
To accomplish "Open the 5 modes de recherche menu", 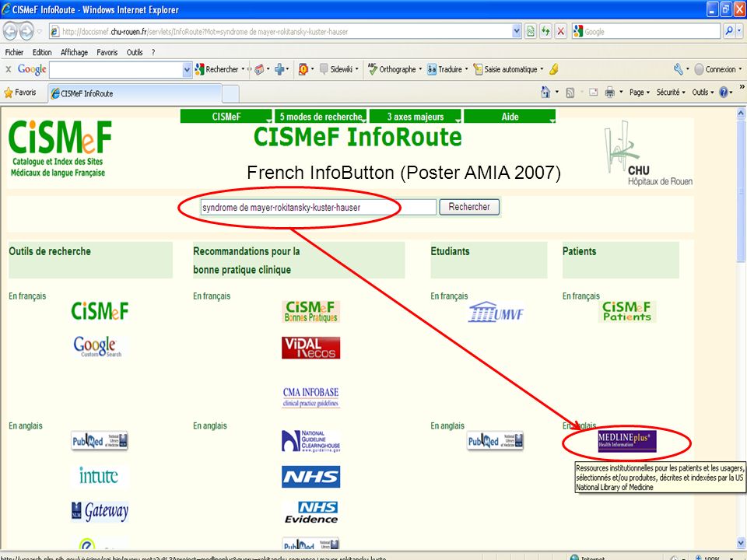I will pyautogui.click(x=321, y=117).
